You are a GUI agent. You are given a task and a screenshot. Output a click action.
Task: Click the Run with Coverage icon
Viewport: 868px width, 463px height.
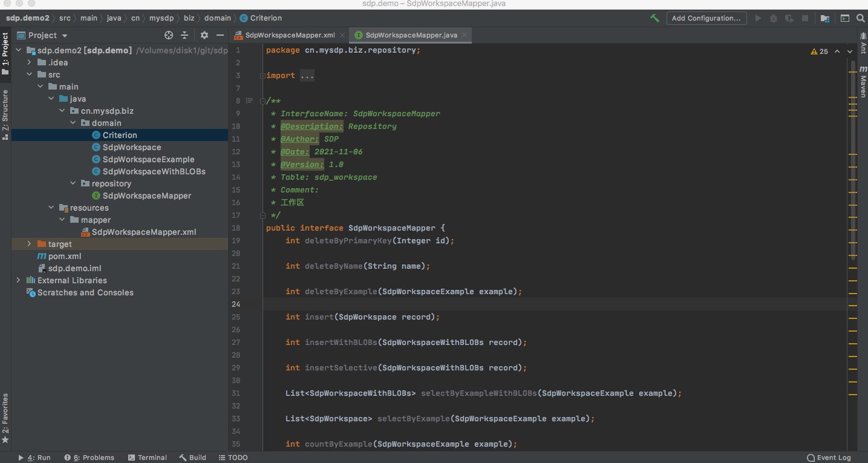tap(789, 18)
